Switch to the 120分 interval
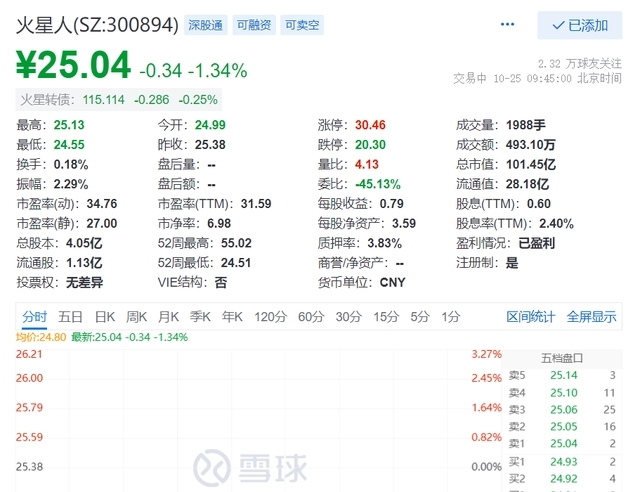 (x=270, y=317)
